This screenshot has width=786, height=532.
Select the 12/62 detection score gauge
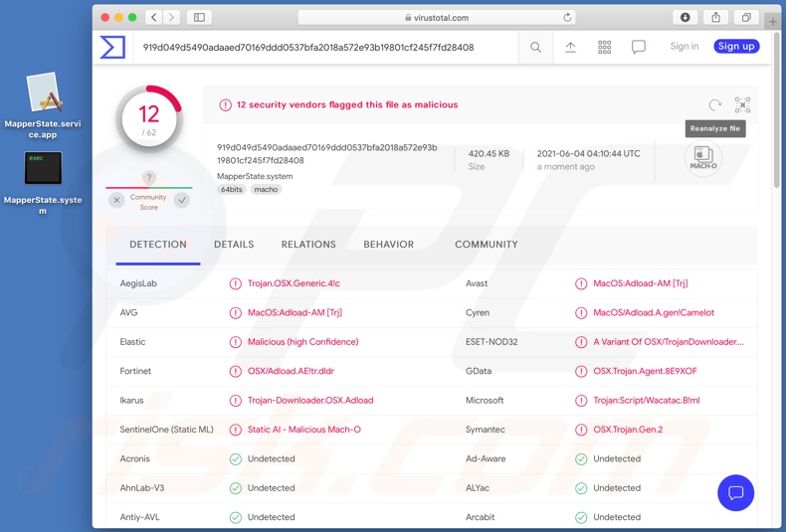pos(149,119)
